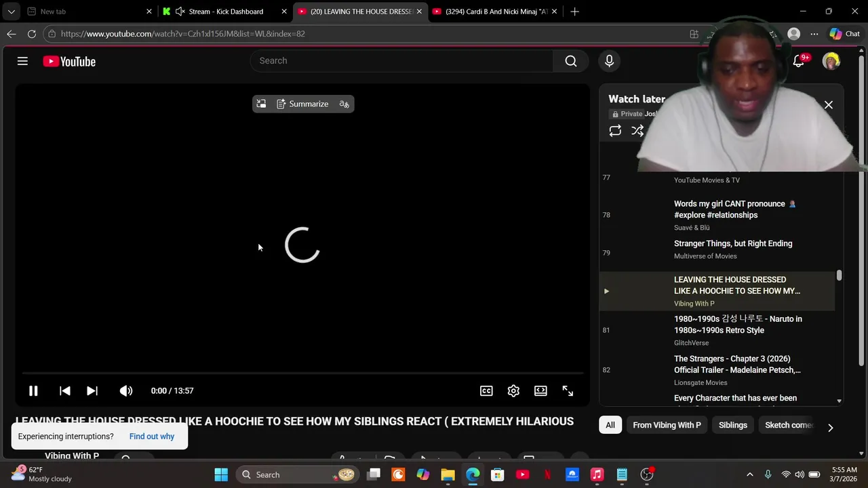Viewport: 868px width, 488px height.
Task: Toggle closed captions CC button
Action: [x=486, y=390]
